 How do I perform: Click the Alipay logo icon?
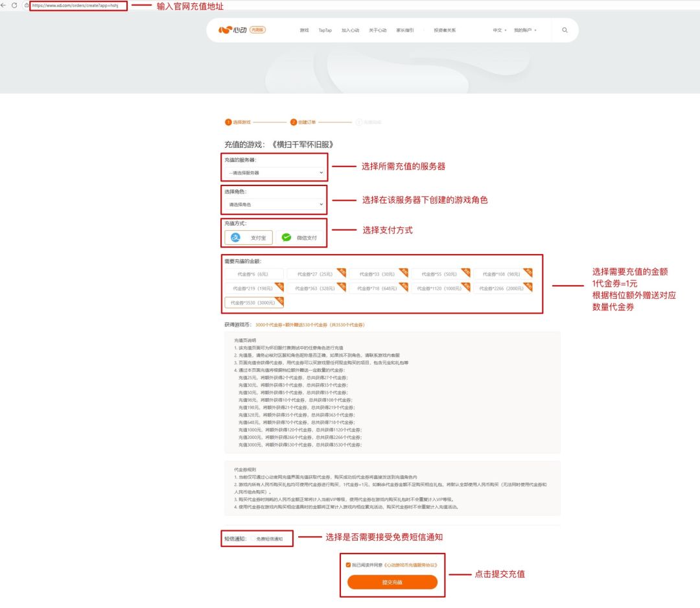(x=236, y=237)
